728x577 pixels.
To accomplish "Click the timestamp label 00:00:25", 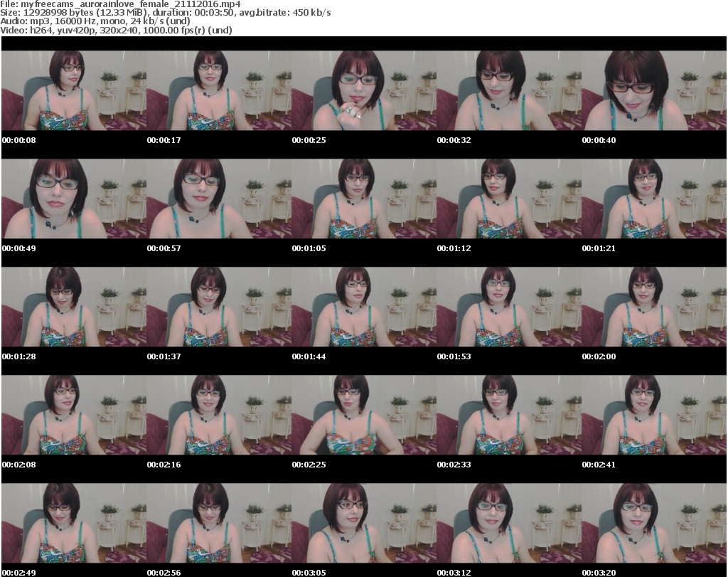I will [x=309, y=140].
